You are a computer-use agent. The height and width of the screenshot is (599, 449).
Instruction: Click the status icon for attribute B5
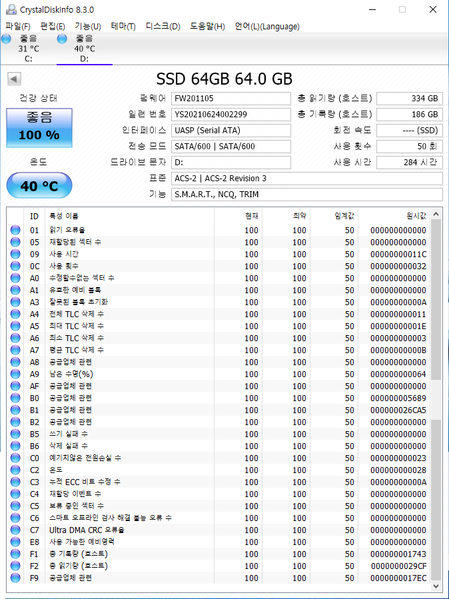[x=15, y=434]
